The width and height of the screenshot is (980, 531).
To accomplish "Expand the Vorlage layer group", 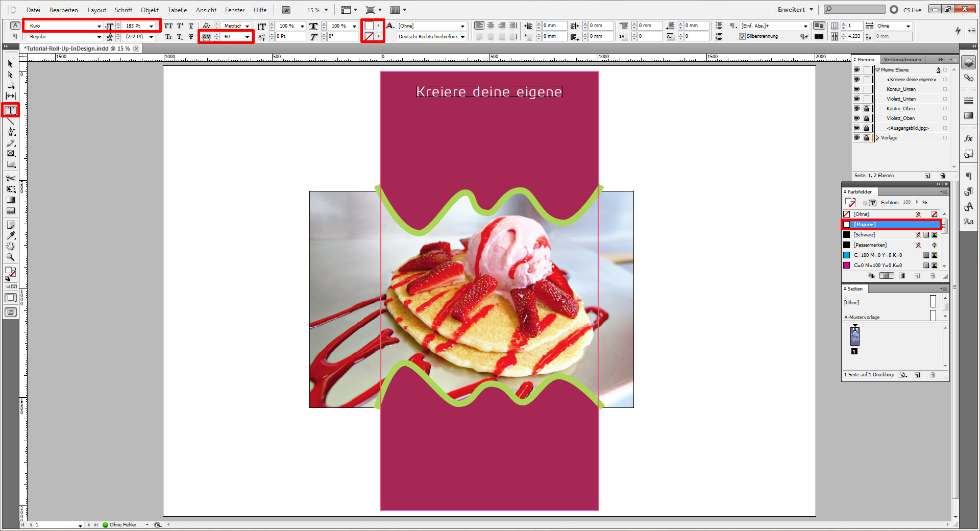I will coord(877,137).
